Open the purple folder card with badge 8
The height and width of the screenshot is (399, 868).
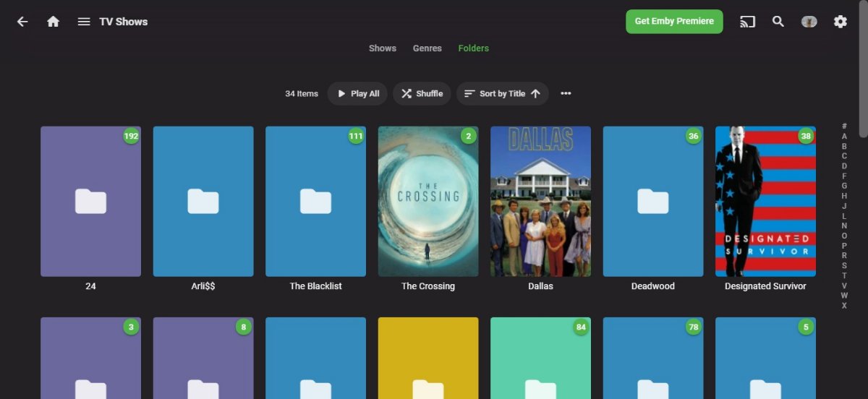point(203,358)
